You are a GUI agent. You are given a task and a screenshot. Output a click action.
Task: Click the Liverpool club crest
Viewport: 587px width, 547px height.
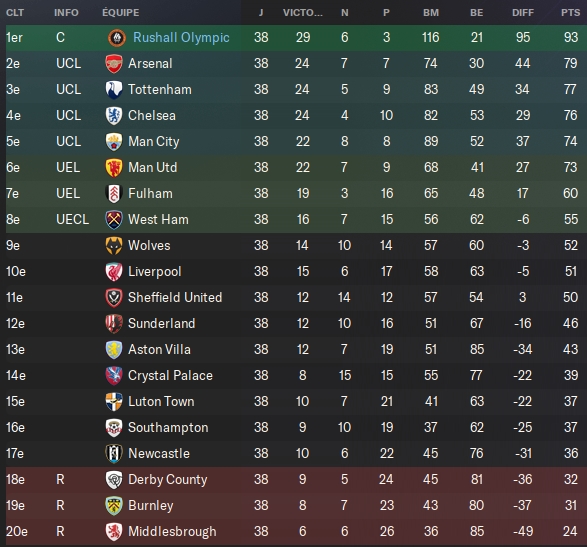point(114,272)
